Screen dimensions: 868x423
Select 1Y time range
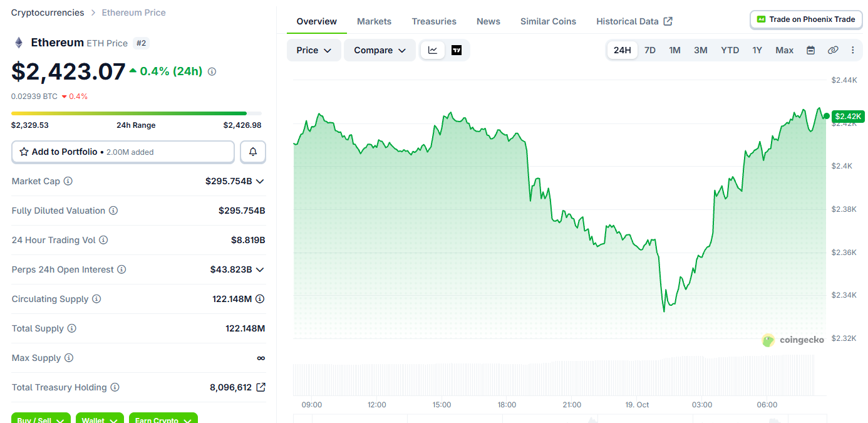757,50
